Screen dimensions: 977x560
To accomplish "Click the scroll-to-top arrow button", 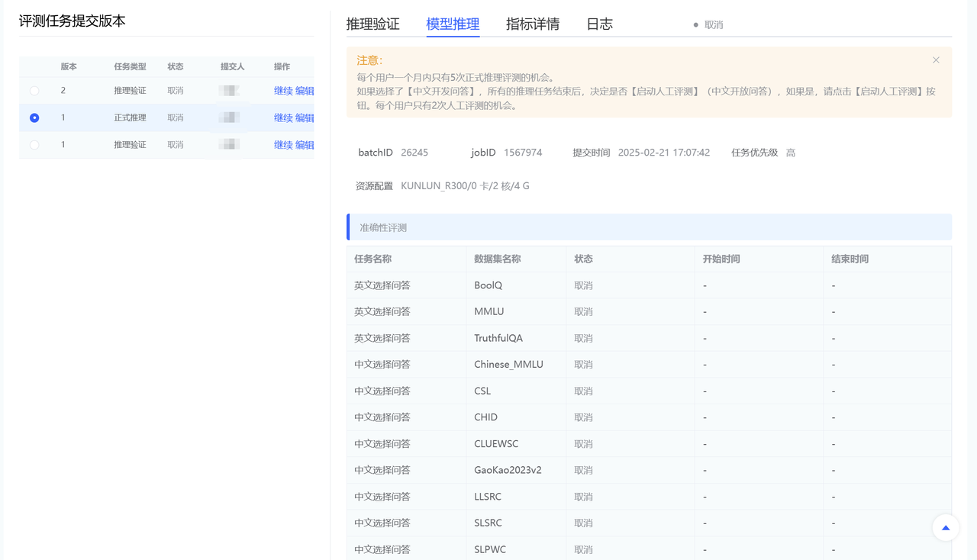I will 945,527.
